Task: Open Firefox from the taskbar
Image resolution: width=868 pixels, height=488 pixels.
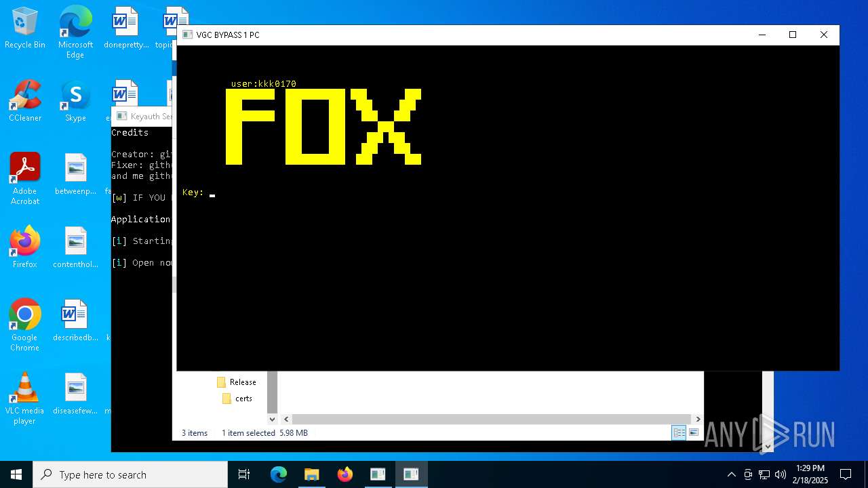Action: [x=344, y=474]
